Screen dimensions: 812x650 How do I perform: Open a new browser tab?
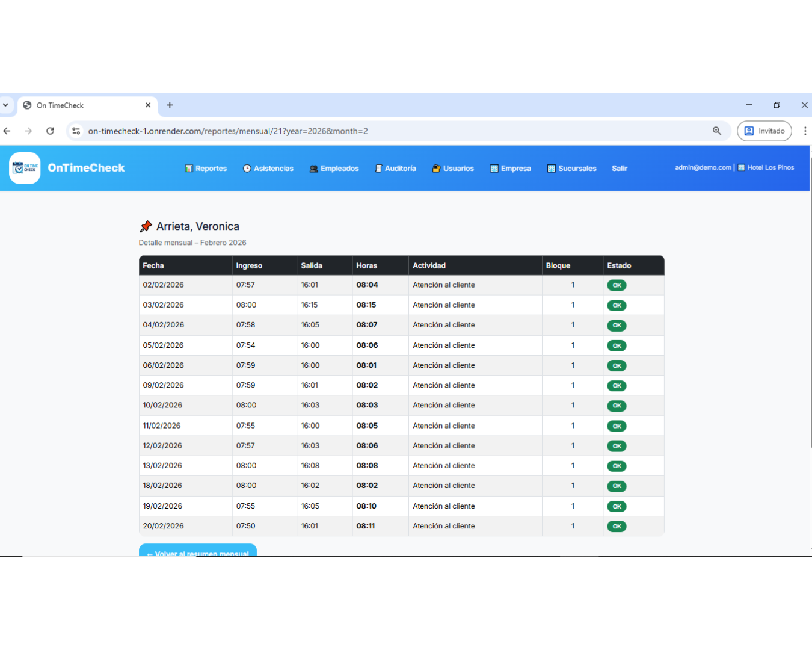(170, 105)
